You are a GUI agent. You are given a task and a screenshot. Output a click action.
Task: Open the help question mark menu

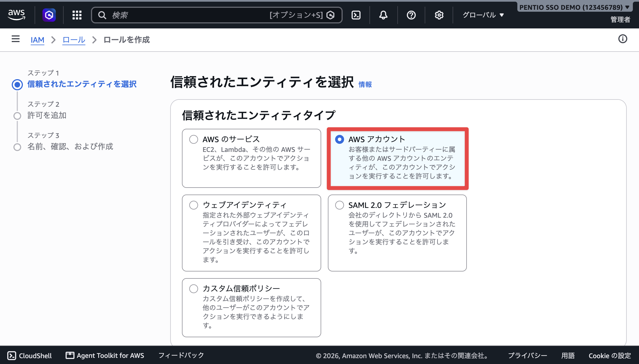tap(411, 15)
